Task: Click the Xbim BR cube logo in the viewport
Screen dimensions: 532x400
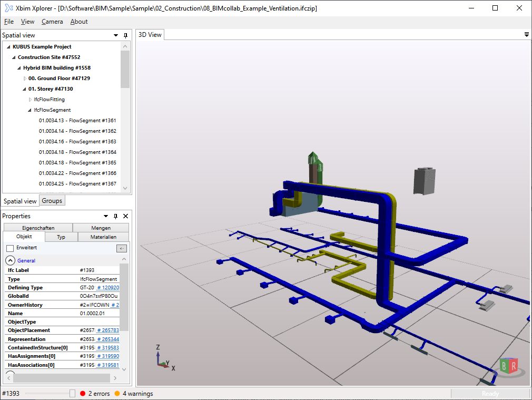Action: pyautogui.click(x=507, y=366)
